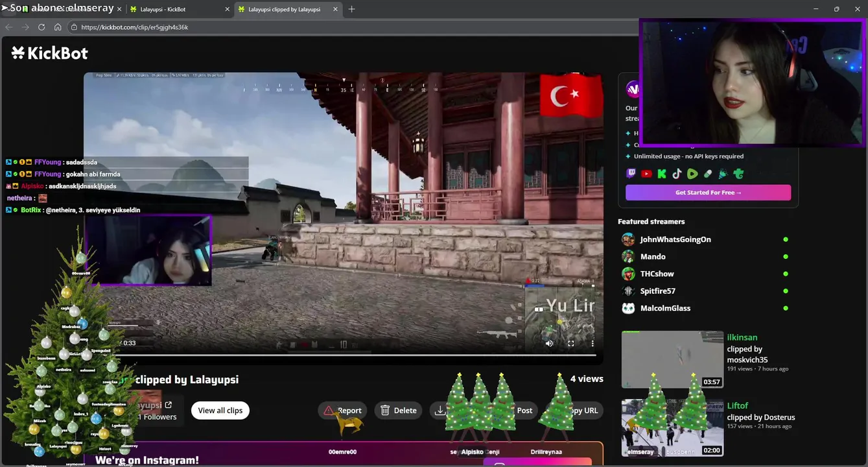Click the '1 Followers' text

pos(157,417)
